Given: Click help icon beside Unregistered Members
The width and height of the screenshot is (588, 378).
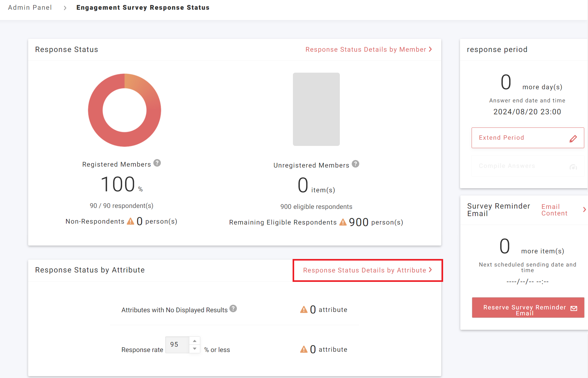Looking at the screenshot, I should [355, 164].
